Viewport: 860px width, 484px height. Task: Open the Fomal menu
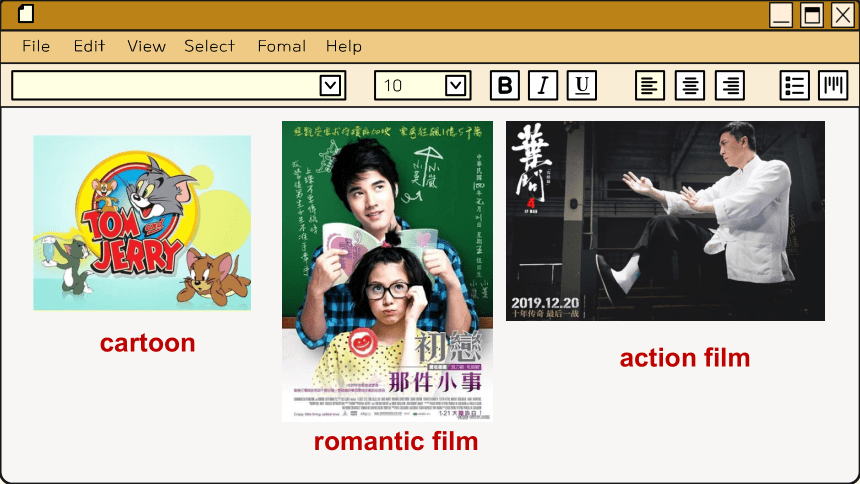[x=282, y=46]
